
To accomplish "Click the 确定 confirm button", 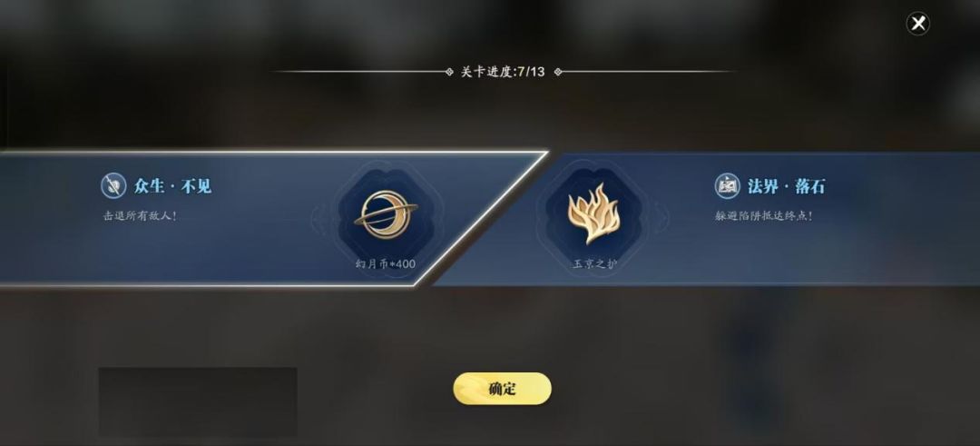I will tap(502, 389).
